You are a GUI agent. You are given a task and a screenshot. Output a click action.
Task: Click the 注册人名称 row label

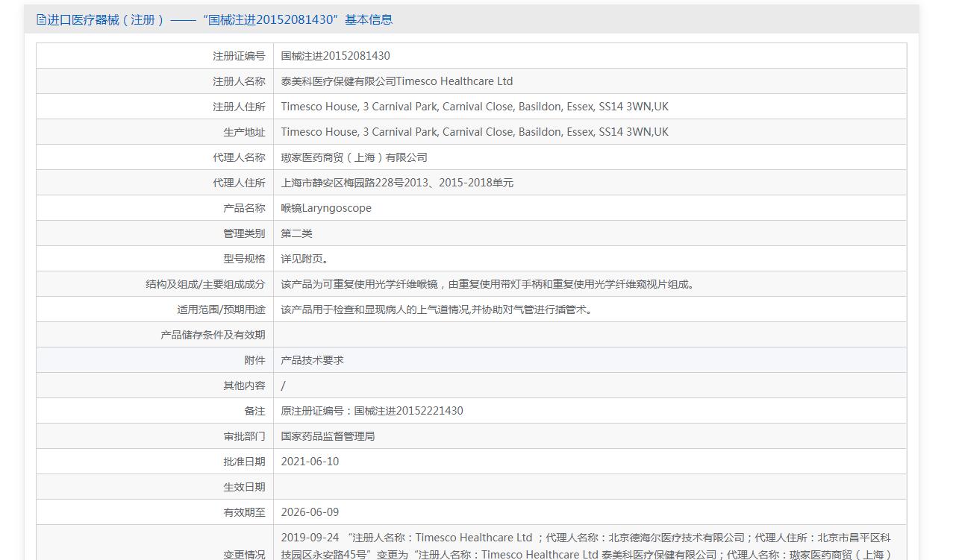(x=239, y=81)
